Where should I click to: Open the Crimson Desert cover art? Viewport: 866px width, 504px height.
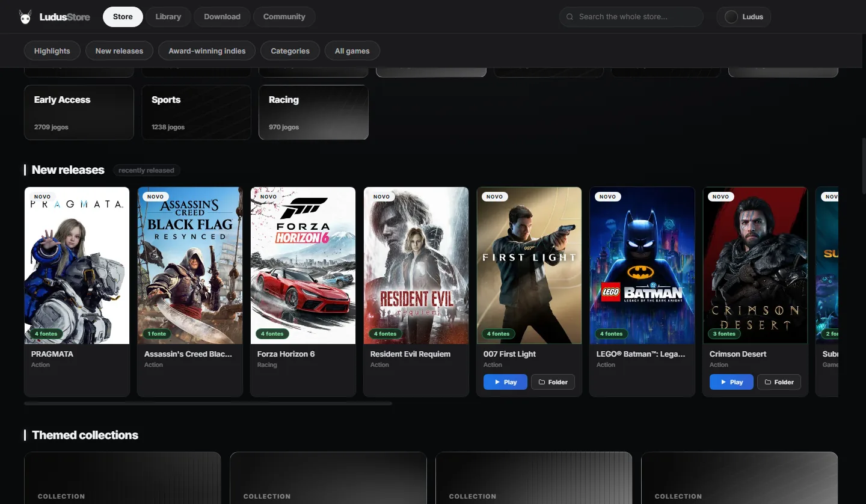(755, 265)
